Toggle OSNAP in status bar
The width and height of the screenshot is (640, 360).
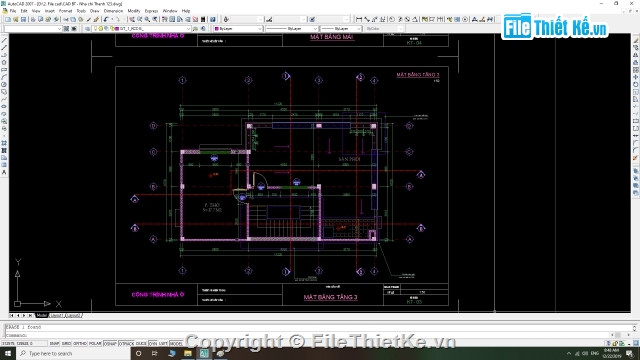click(110, 344)
